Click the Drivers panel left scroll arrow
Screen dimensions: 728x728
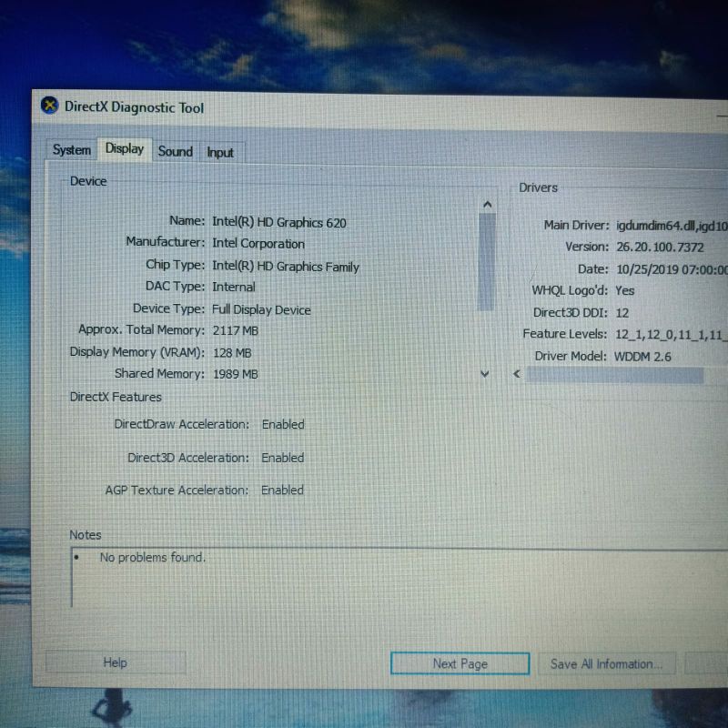point(518,375)
